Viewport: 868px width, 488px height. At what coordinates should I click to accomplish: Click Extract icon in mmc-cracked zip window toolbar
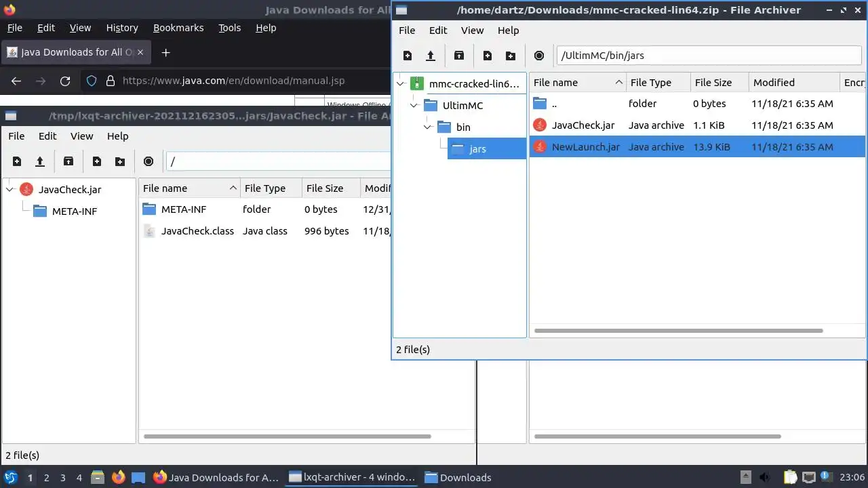459,56
